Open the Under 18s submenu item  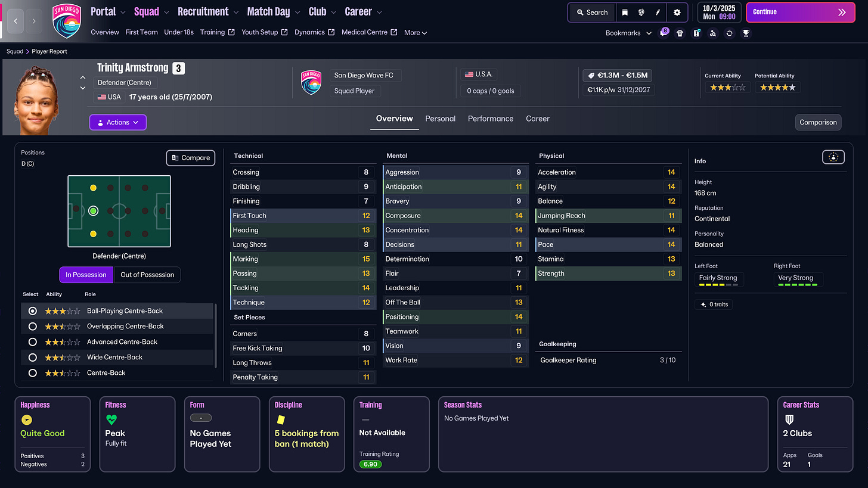tap(179, 32)
